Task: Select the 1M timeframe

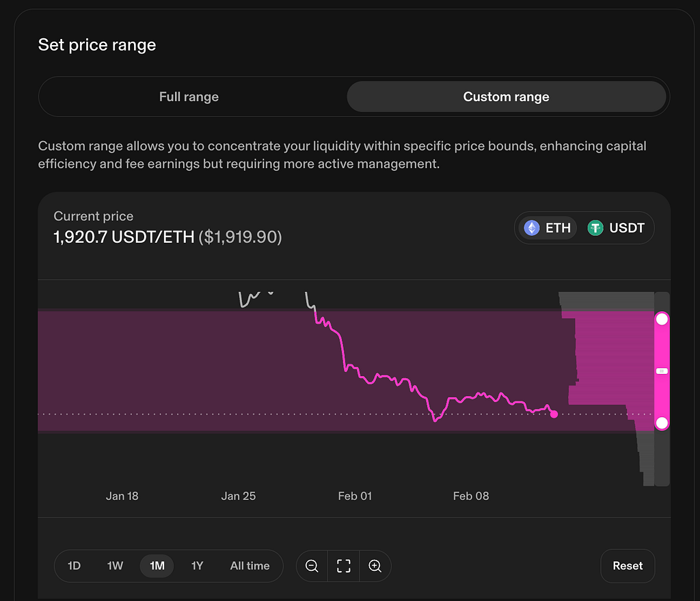Action: (x=157, y=565)
